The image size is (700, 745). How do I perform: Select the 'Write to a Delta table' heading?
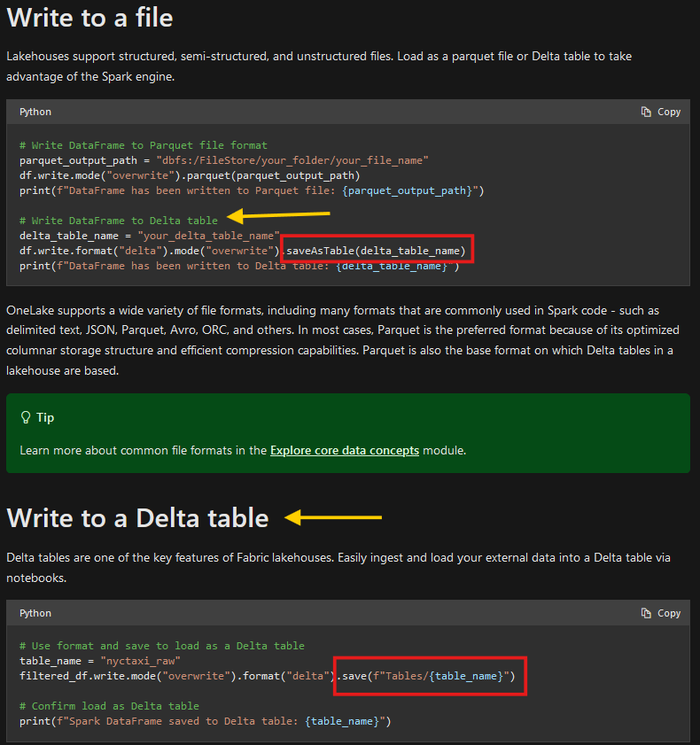point(139,517)
